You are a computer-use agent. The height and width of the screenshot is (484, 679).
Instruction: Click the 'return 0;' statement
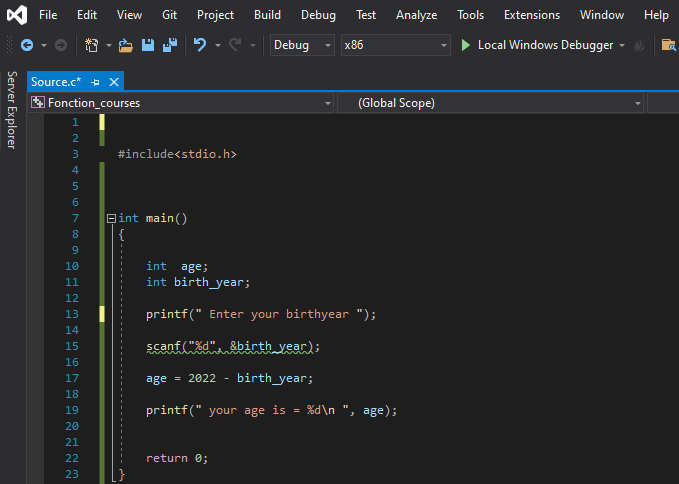(x=177, y=458)
